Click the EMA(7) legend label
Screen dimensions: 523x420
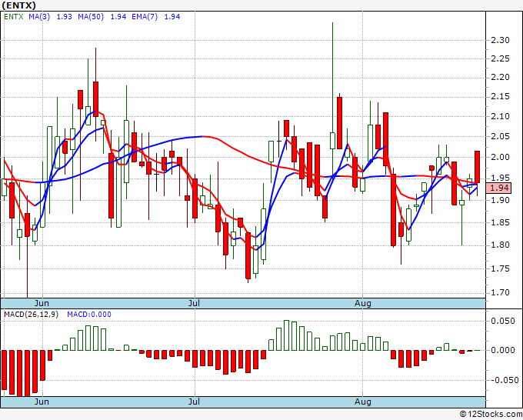click(145, 17)
